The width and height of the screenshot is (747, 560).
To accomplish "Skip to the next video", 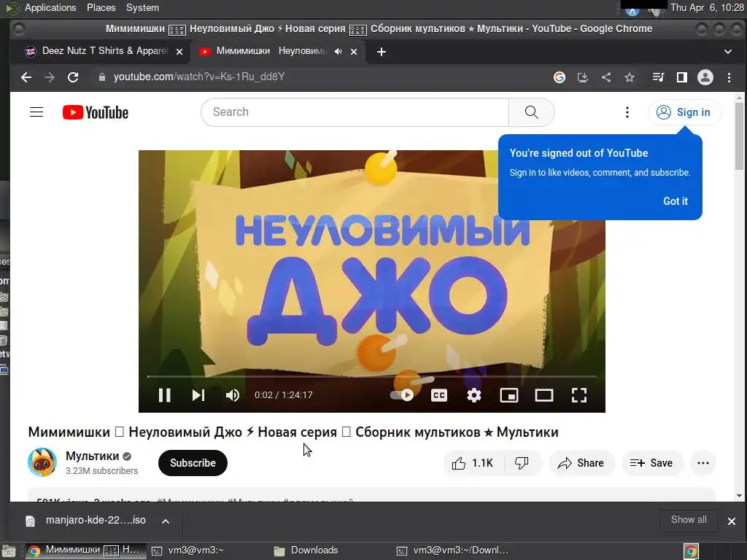I will click(198, 395).
